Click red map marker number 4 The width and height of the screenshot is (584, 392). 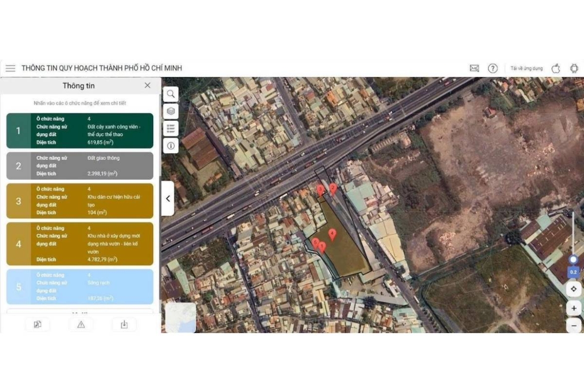[332, 234]
